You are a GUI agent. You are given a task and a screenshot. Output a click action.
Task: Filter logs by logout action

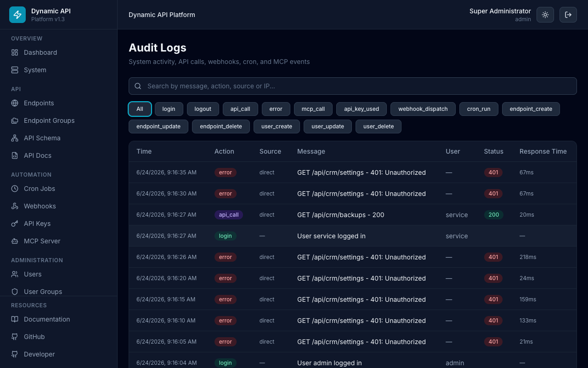(x=203, y=109)
